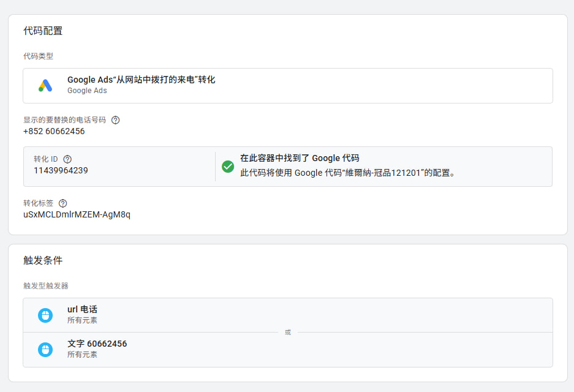The width and height of the screenshot is (574, 392).
Task: Click the 触发型触发器 label
Action: coord(45,286)
